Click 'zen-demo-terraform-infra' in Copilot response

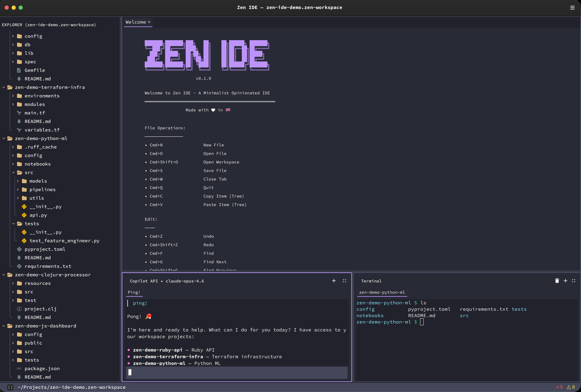(168, 357)
